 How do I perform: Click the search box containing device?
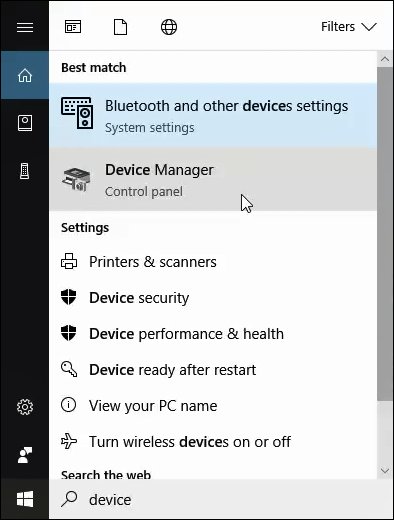(x=221, y=499)
